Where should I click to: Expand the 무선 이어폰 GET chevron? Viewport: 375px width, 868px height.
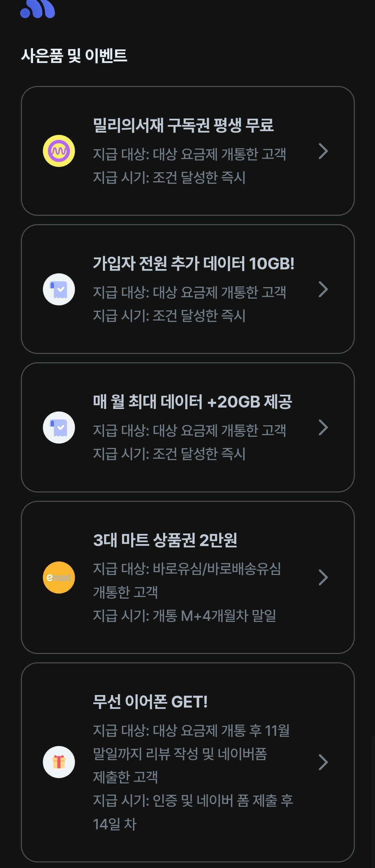click(323, 762)
